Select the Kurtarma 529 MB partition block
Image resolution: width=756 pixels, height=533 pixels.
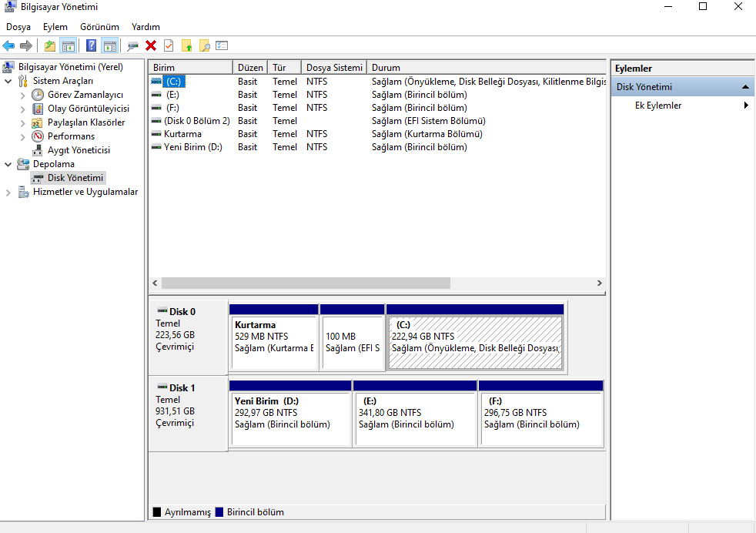274,337
